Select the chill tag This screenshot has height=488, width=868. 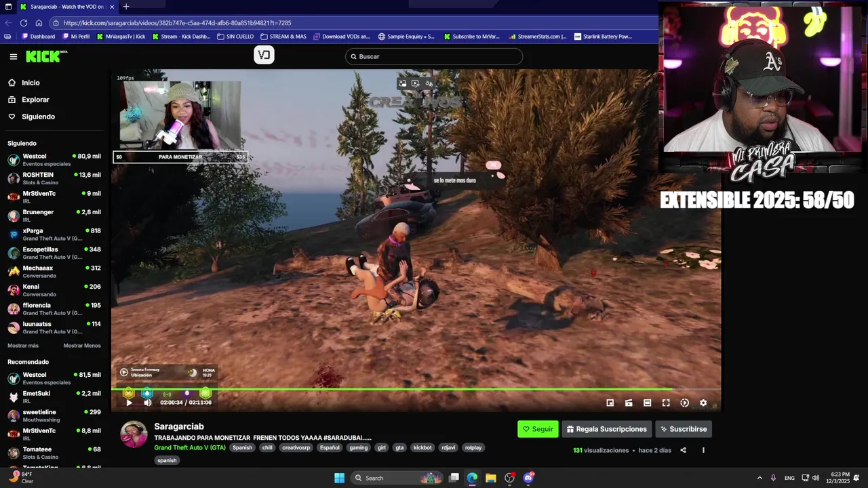[267, 447]
